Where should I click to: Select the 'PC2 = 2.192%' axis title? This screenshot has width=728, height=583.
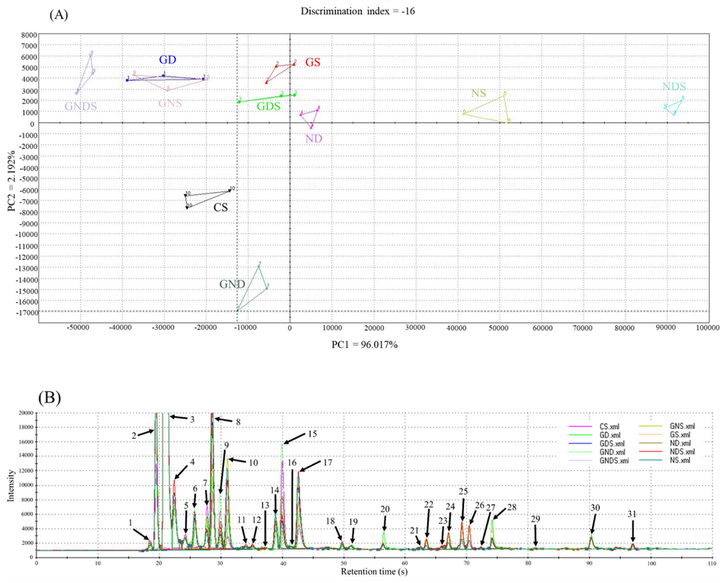[11, 181]
